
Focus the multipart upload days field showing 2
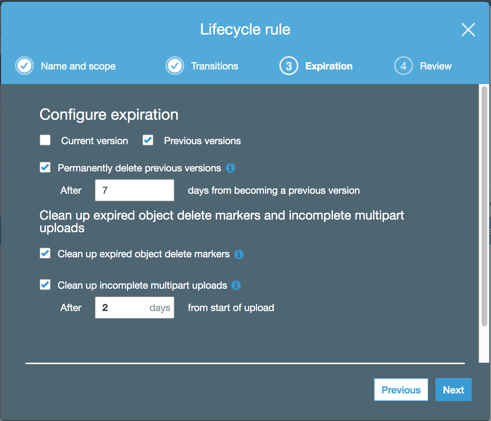click(x=134, y=308)
